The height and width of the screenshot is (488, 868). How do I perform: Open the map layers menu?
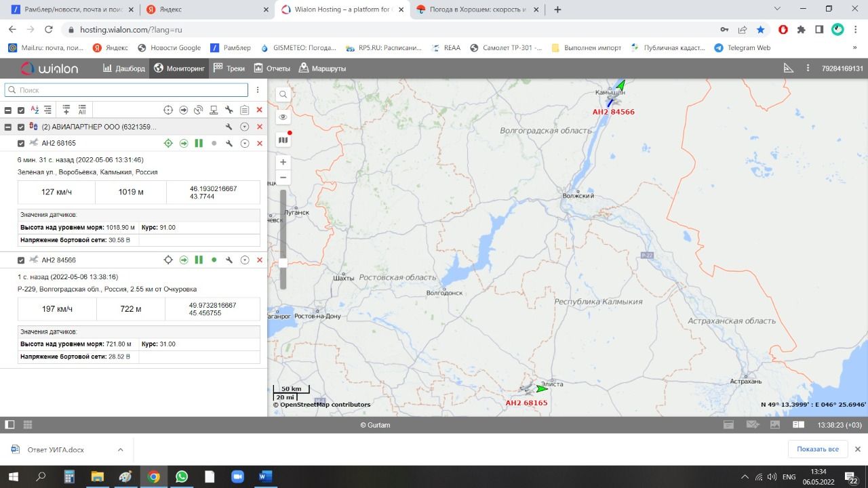283,140
